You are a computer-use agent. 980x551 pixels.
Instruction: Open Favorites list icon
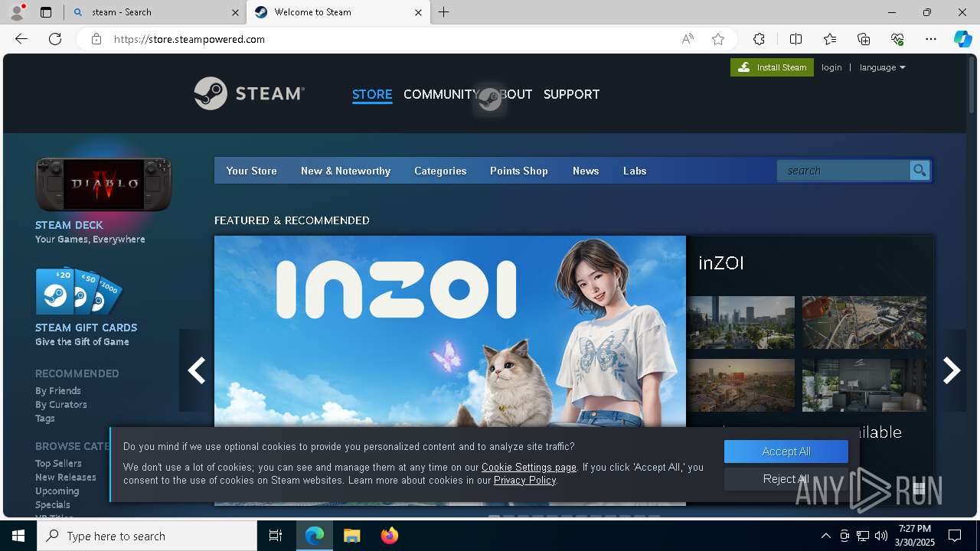tap(830, 39)
